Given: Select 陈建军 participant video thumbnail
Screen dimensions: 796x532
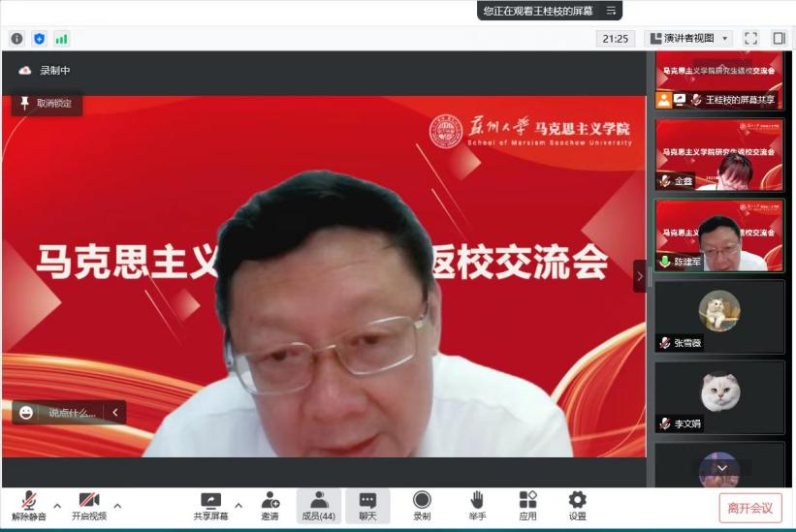Looking at the screenshot, I should pyautogui.click(x=719, y=235).
